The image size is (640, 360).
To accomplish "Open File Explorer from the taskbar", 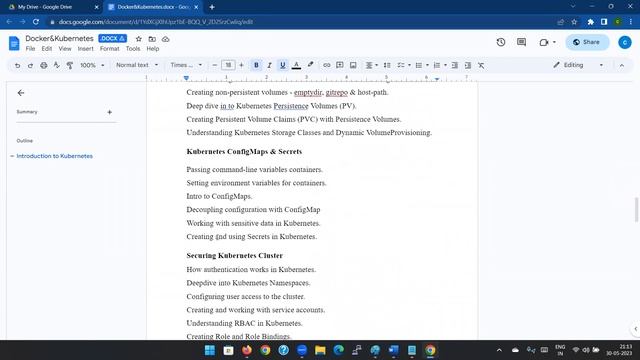I will point(320,350).
